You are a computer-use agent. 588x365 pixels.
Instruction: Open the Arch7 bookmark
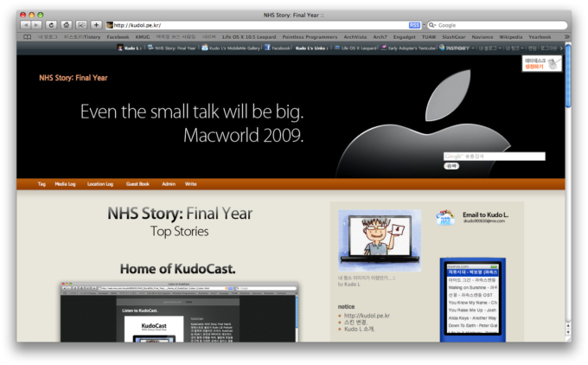(380, 37)
